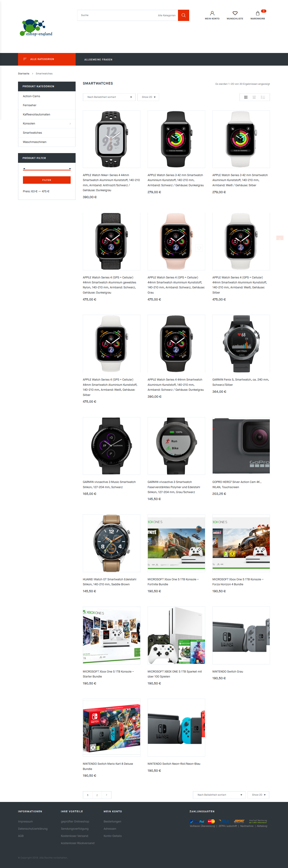Open the Warenkorb shopping bag icon
This screenshot has width=288, height=868.
tap(257, 13)
